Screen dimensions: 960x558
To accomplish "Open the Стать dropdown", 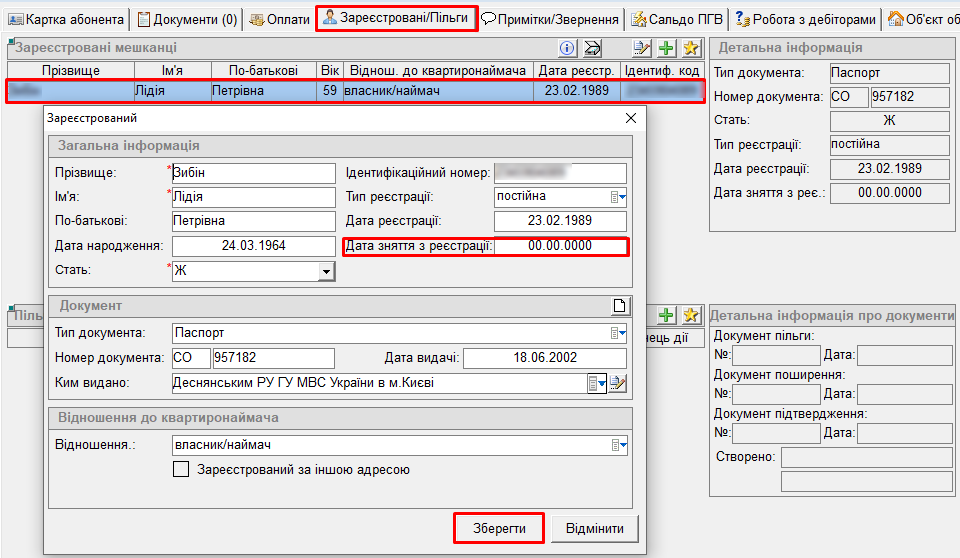I will click(326, 271).
